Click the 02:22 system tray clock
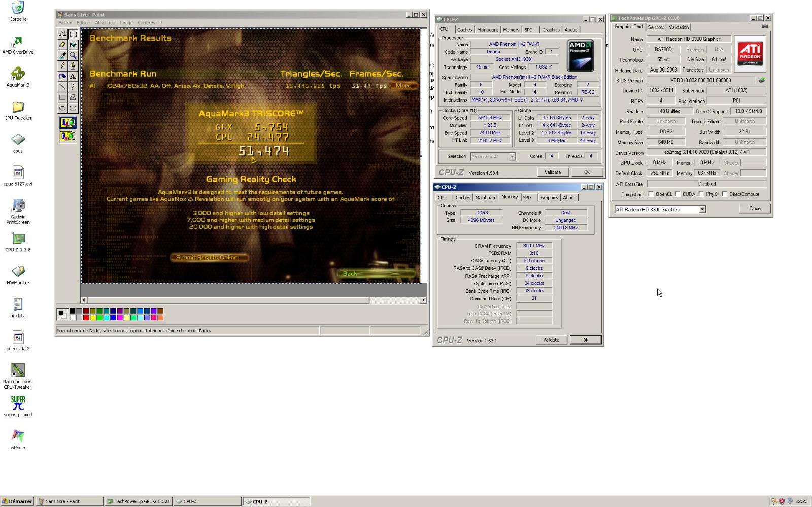This screenshot has width=812, height=507. point(801,501)
